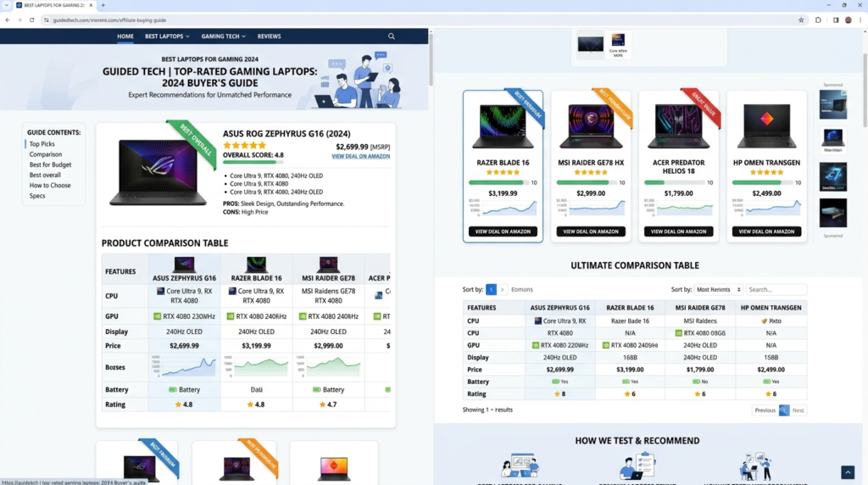Screen dimensions: 868x485
Task: Open the Most Recents sort dropdown
Action: (x=718, y=290)
